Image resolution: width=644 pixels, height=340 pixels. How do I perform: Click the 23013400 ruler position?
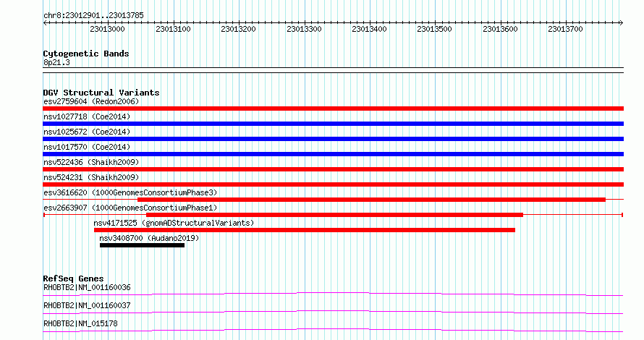coord(369,29)
